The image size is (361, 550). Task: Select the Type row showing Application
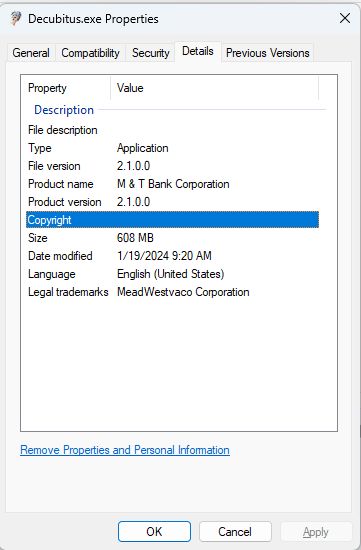pos(172,148)
